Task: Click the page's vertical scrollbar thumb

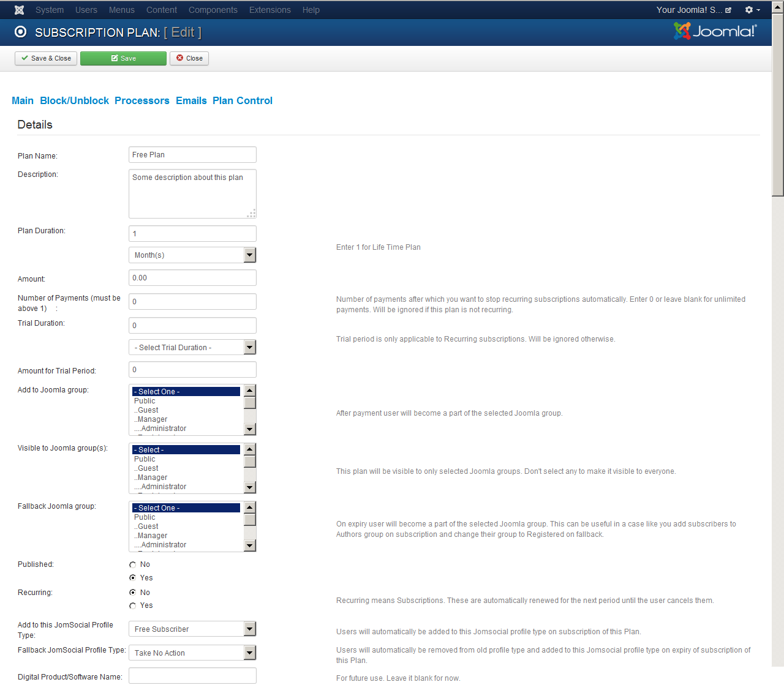Action: point(778,104)
